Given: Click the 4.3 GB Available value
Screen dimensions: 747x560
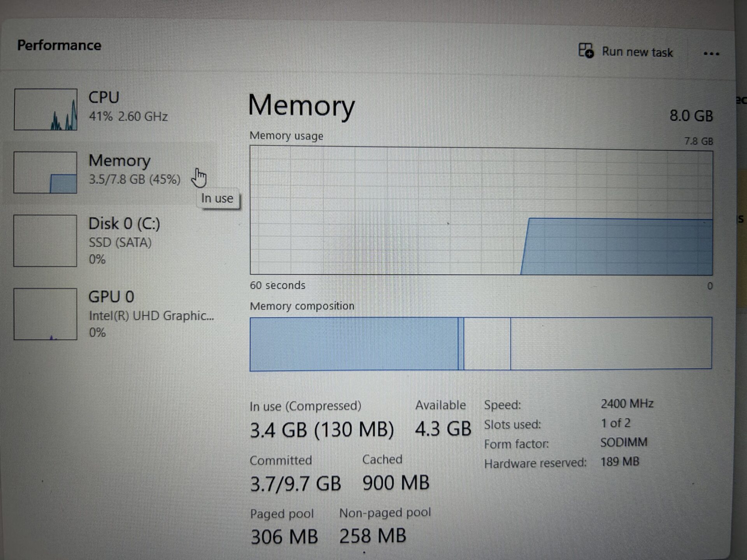Looking at the screenshot, I should coord(443,429).
